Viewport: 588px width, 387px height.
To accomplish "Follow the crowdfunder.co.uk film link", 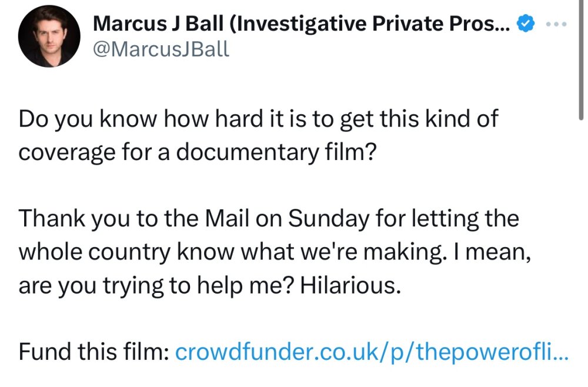I will 372,352.
